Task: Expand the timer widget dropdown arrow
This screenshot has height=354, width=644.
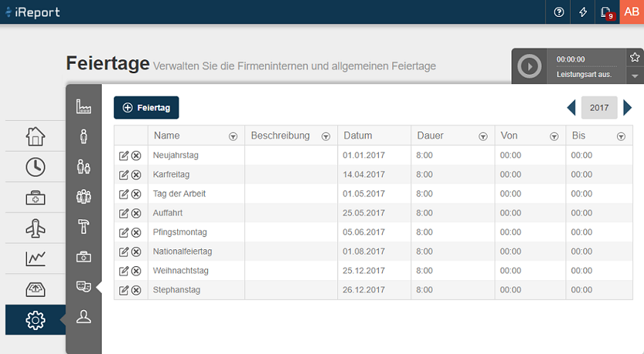Action: (635, 76)
